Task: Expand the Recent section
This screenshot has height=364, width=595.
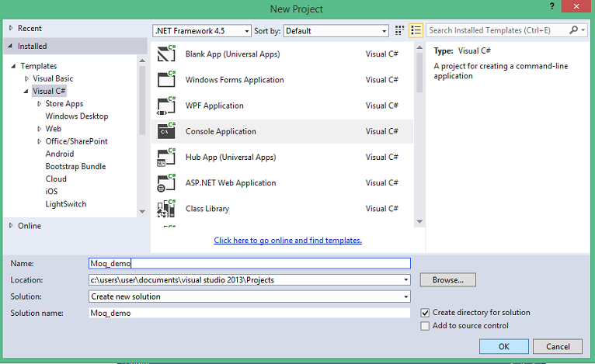Action: [11, 28]
